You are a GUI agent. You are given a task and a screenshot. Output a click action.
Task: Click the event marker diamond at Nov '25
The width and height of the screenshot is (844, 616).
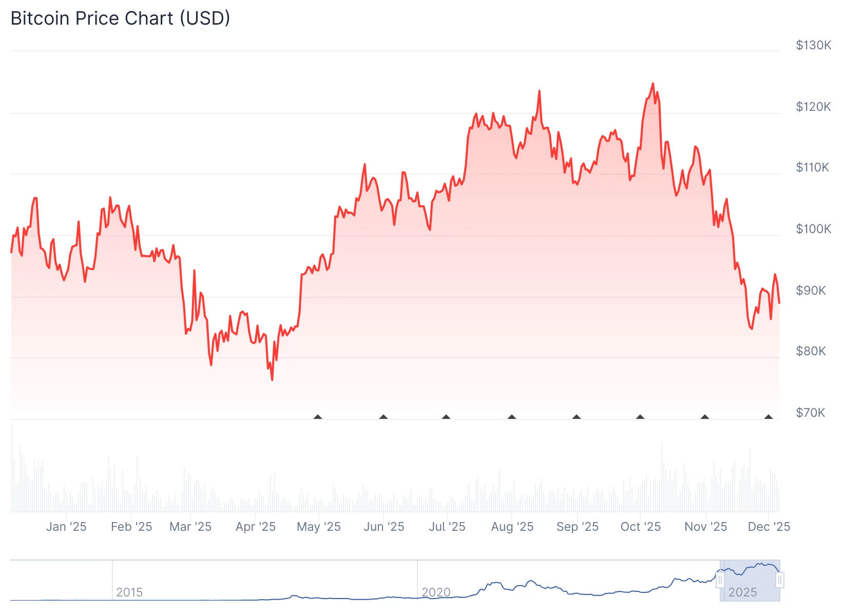705,417
